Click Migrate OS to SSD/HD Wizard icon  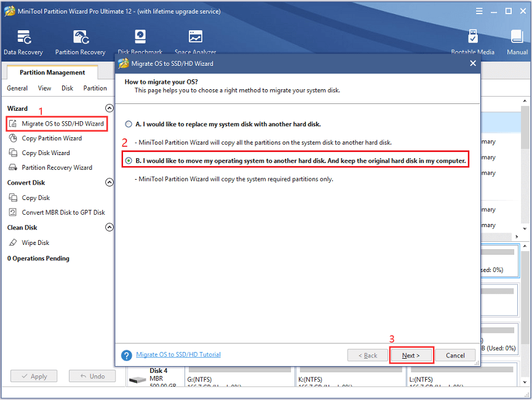(13, 124)
